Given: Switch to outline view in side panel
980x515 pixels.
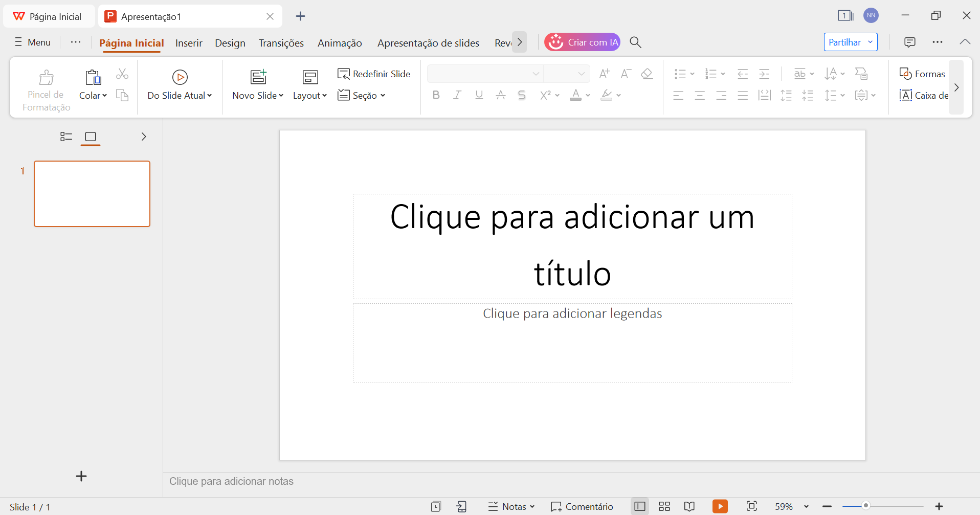Looking at the screenshot, I should coord(66,137).
